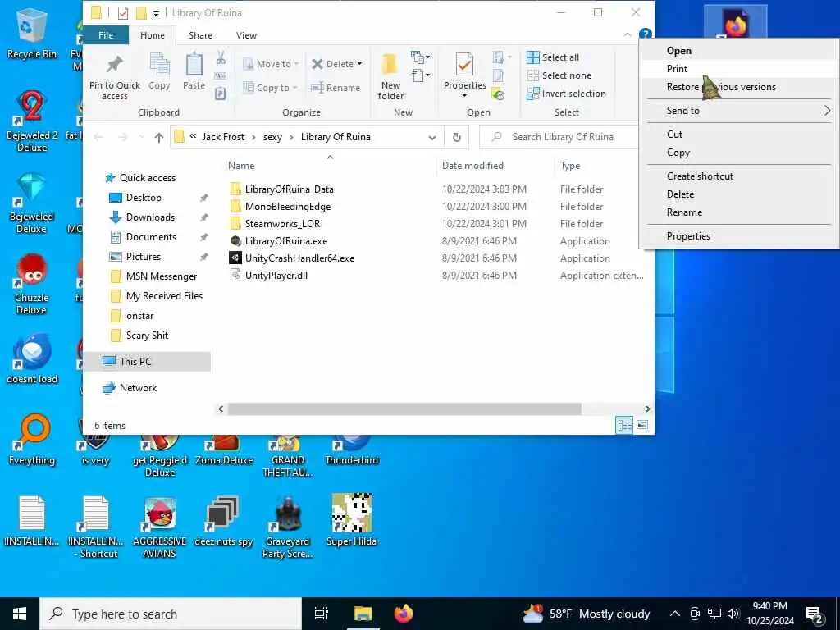Open the MonoBleedingEdge folder
The width and height of the screenshot is (840, 630).
(288, 207)
